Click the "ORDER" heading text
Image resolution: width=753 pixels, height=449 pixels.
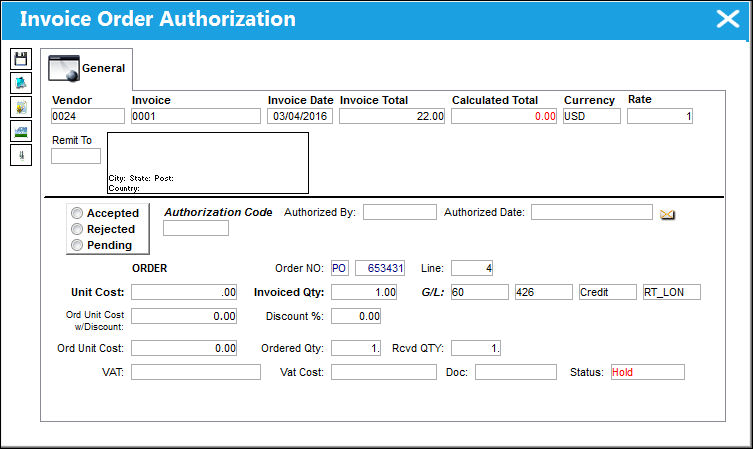point(149,268)
